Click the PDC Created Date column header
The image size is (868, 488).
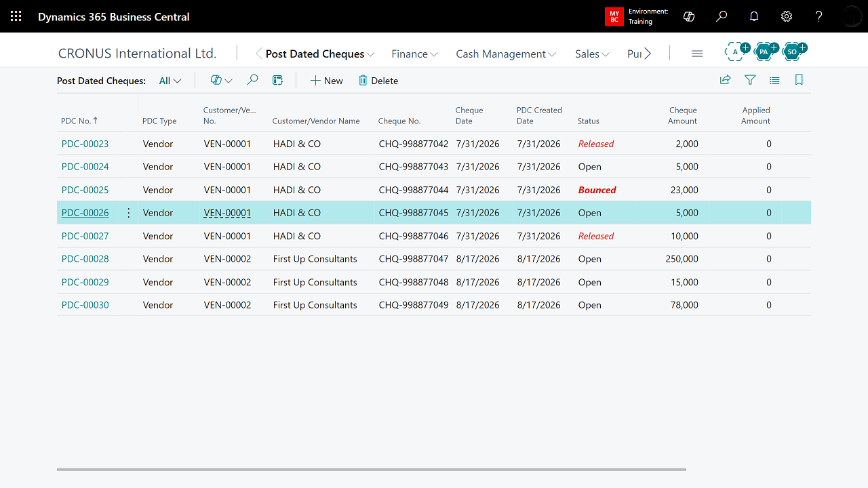point(539,115)
